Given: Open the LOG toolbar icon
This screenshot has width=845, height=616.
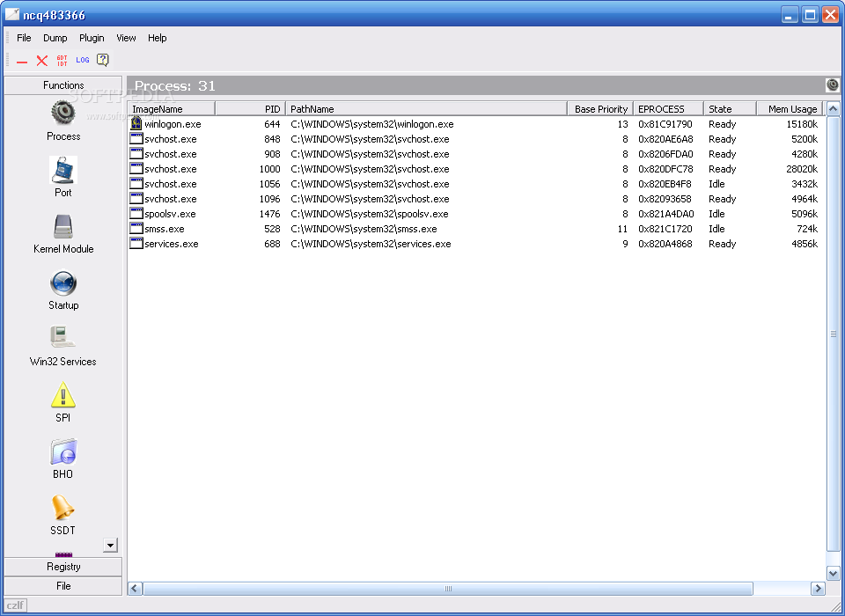Looking at the screenshot, I should 83,61.
